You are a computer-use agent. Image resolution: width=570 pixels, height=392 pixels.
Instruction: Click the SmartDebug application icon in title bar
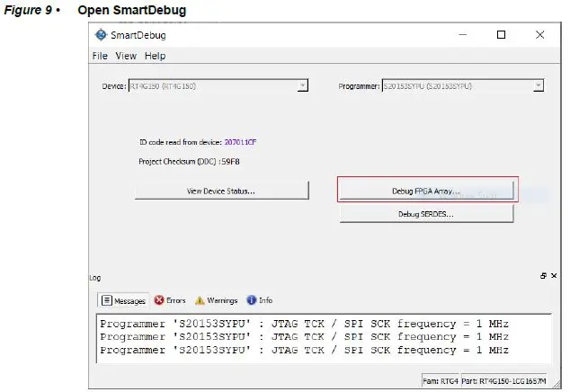101,35
